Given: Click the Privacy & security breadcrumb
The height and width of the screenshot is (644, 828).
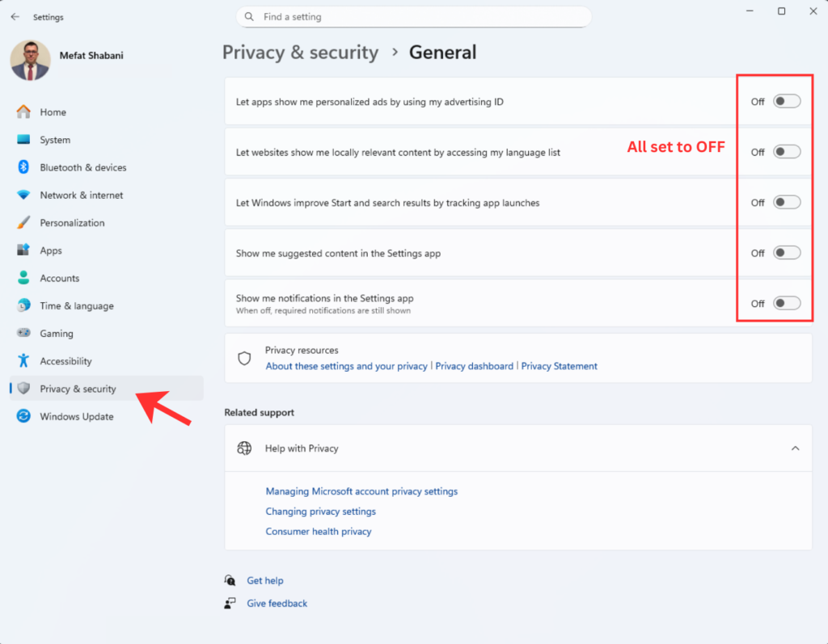Looking at the screenshot, I should [300, 53].
